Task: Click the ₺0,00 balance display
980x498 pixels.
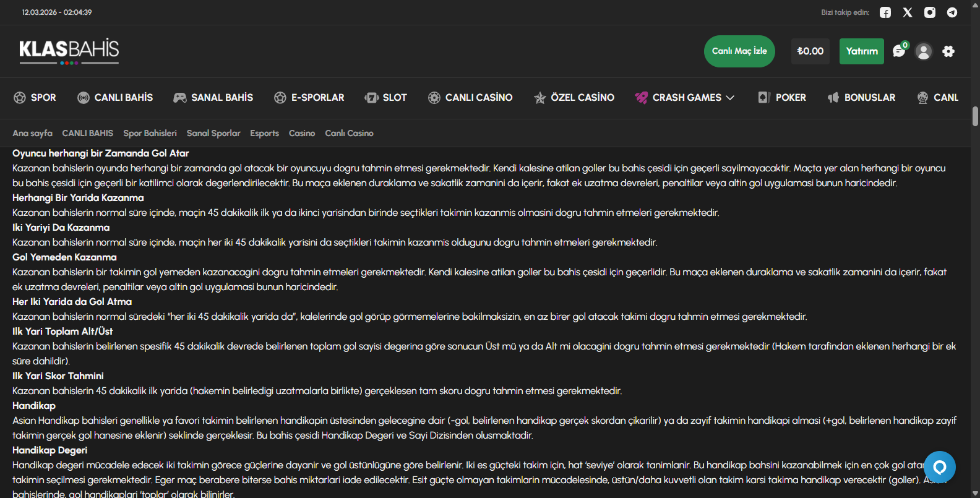Action: click(810, 51)
